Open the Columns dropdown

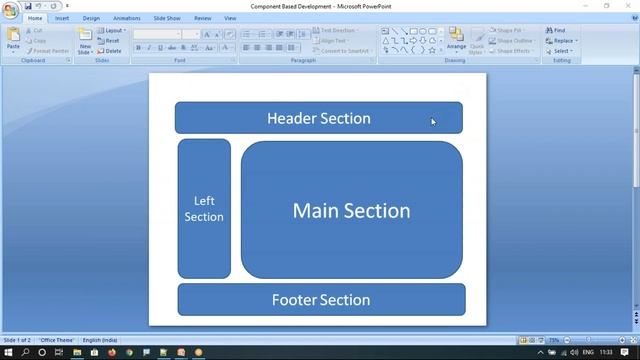point(292,48)
